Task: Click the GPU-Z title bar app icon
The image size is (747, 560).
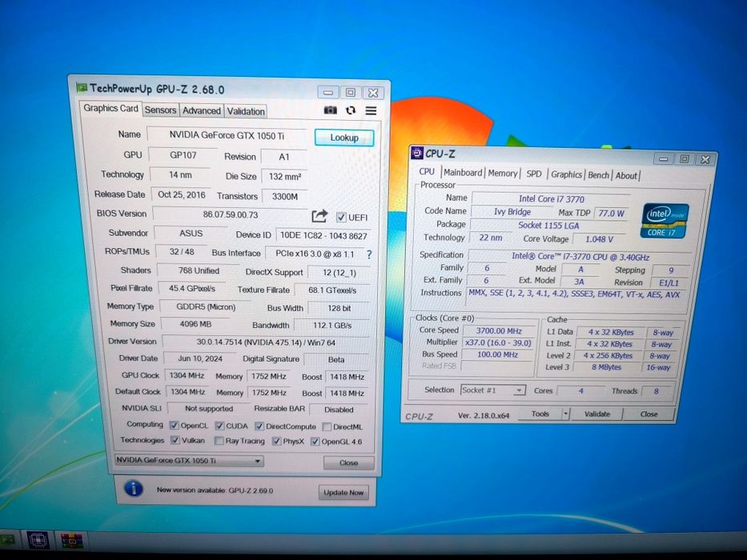Action: point(82,87)
